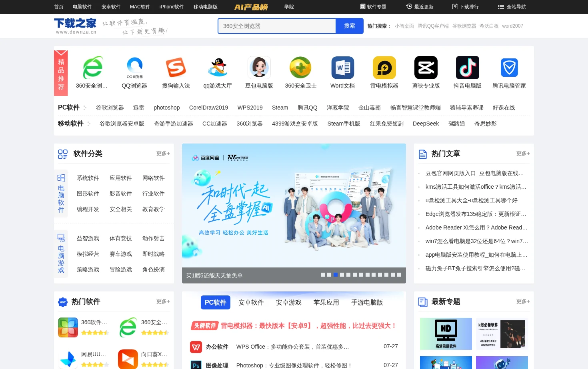
Task: Click the 搜索 search button
Action: 350,26
